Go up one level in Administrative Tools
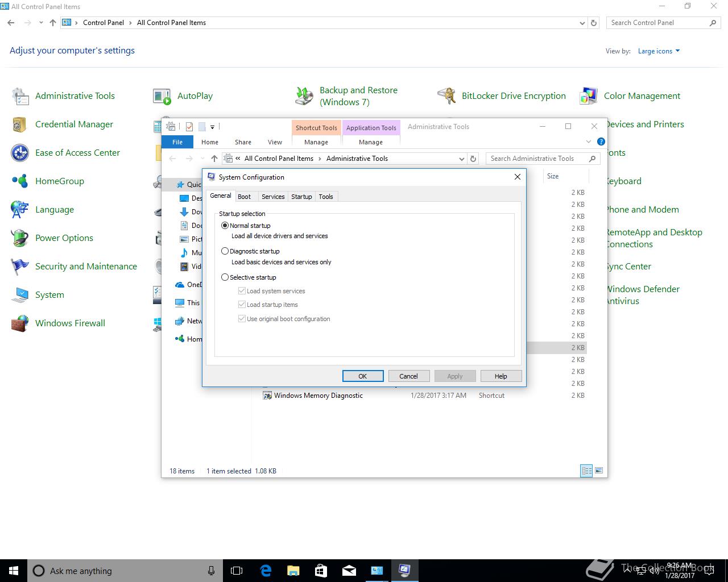Viewport: 728px width, 582px height. coord(214,159)
